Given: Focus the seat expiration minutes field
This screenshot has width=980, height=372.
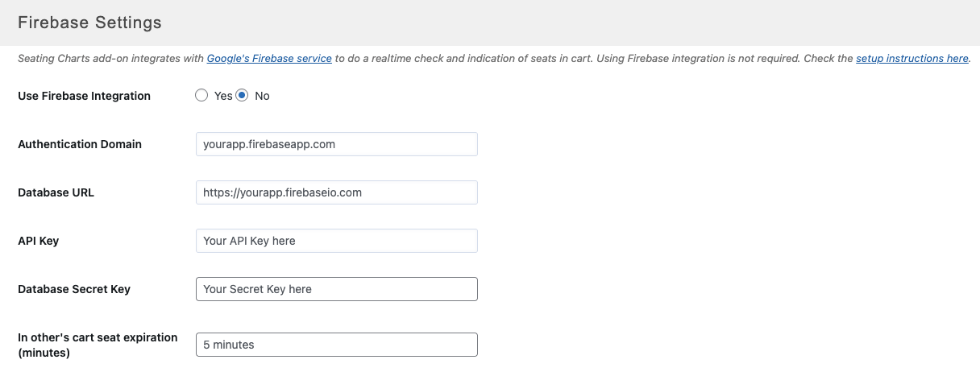Looking at the screenshot, I should [336, 345].
